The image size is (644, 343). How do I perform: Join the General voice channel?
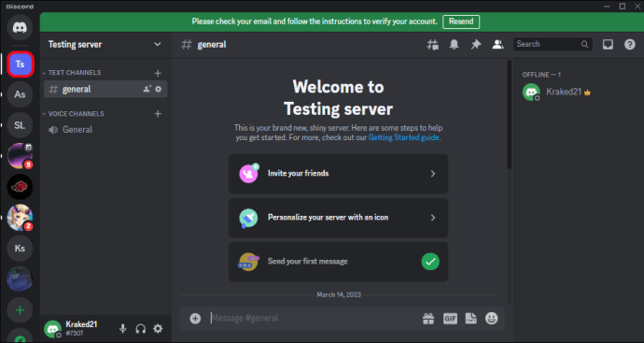[105, 130]
